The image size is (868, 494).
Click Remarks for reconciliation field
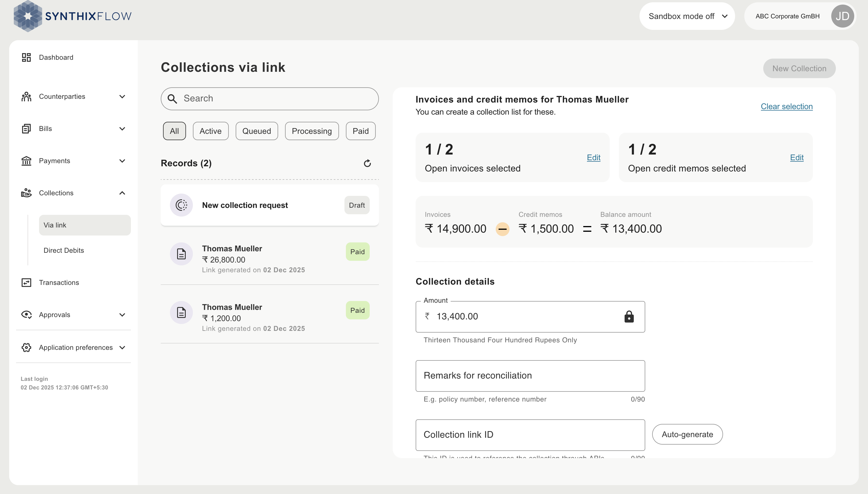pyautogui.click(x=530, y=376)
